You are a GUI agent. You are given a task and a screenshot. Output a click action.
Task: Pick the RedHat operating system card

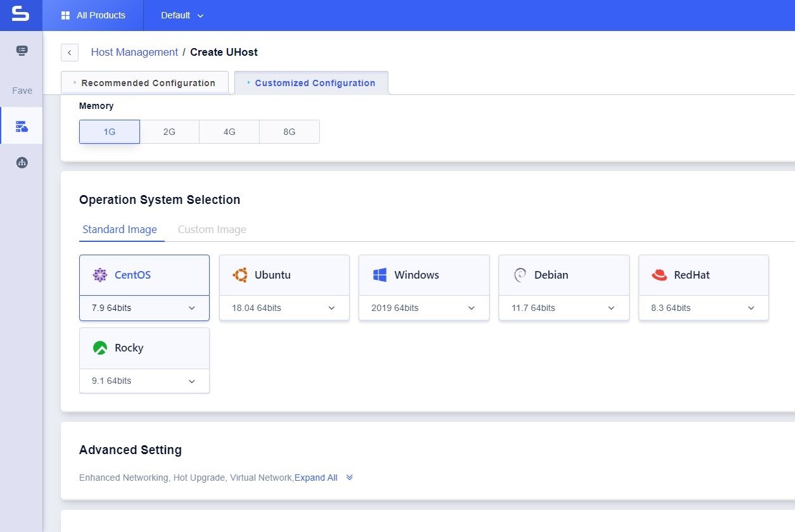pos(703,275)
